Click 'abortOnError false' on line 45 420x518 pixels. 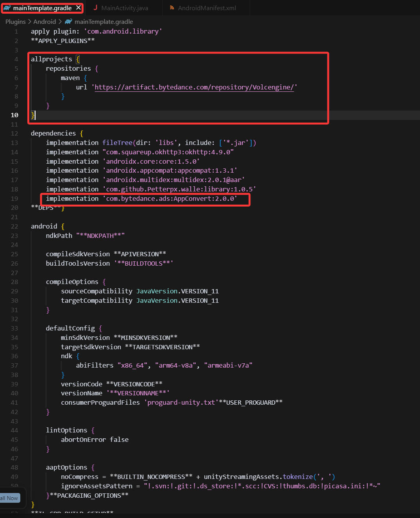(x=95, y=439)
